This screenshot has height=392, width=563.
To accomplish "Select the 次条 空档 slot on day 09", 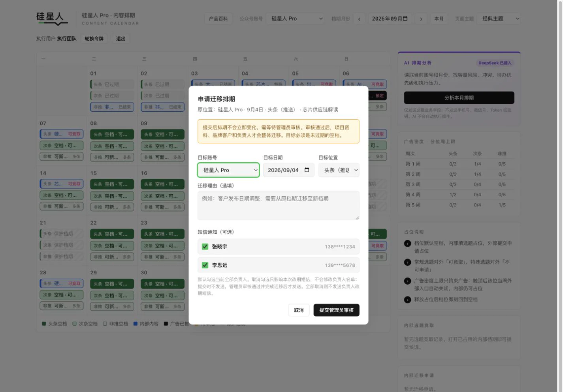I will (163, 146).
